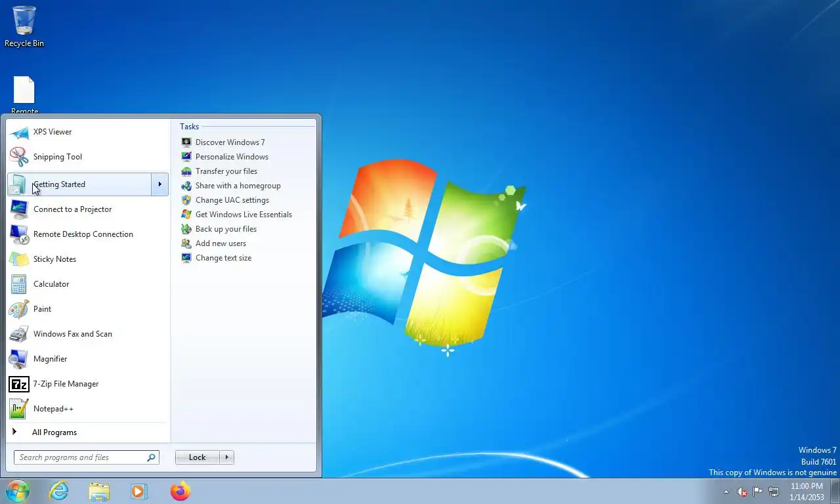Open Magnifier icon
The image size is (840, 504).
(x=19, y=359)
